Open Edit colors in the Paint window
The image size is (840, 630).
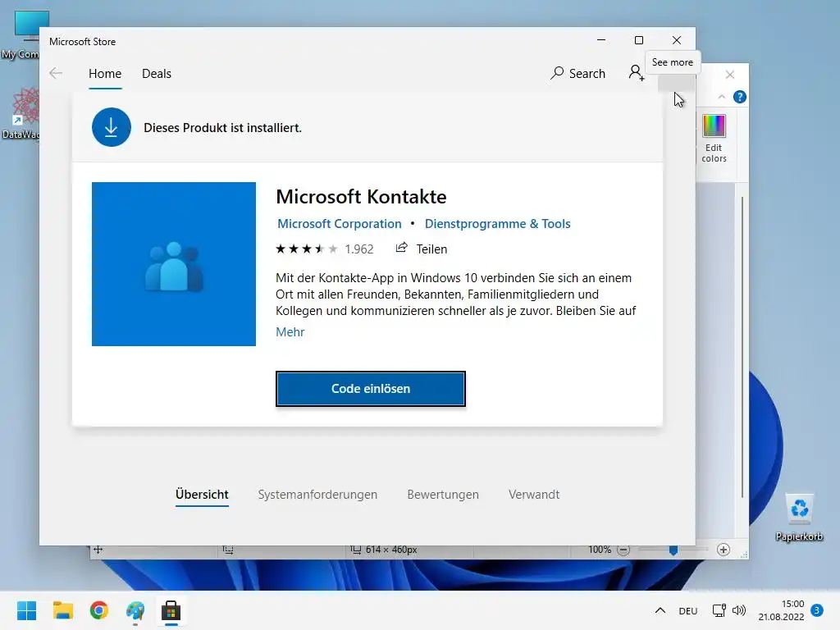tap(714, 138)
